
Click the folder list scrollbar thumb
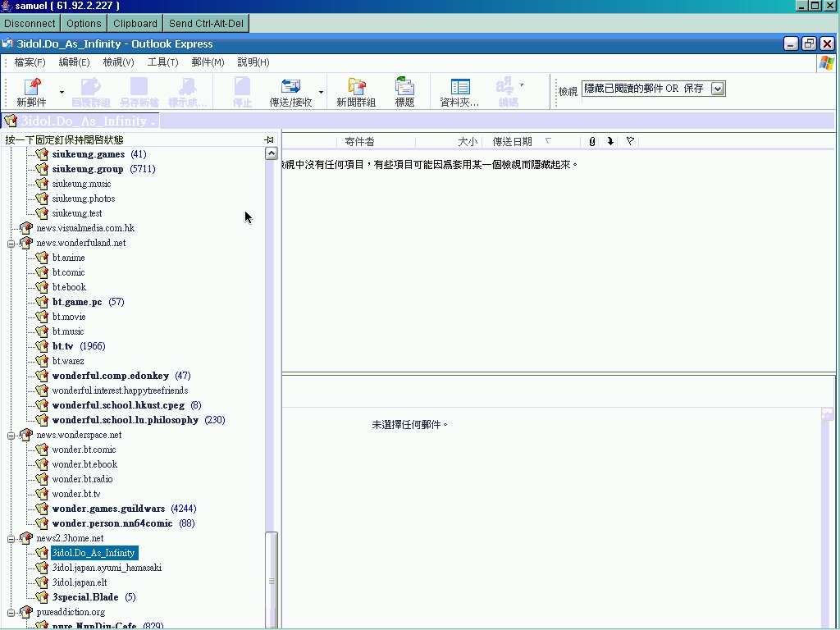click(x=272, y=580)
